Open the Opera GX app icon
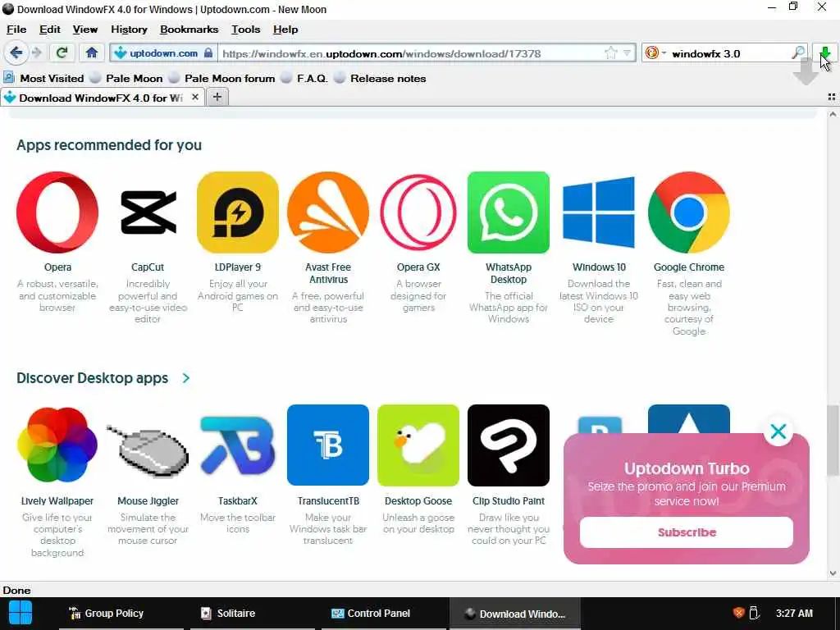The height and width of the screenshot is (630, 840). point(418,212)
